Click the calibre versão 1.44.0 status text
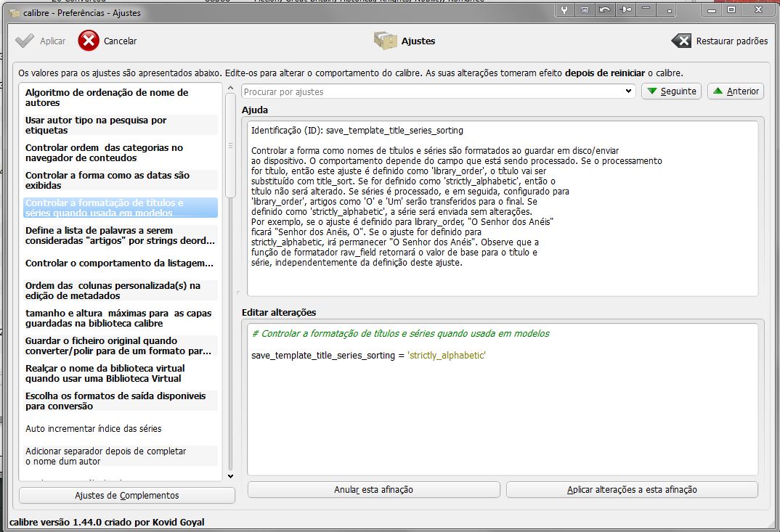Viewport: 780px width, 532px height. click(107, 522)
